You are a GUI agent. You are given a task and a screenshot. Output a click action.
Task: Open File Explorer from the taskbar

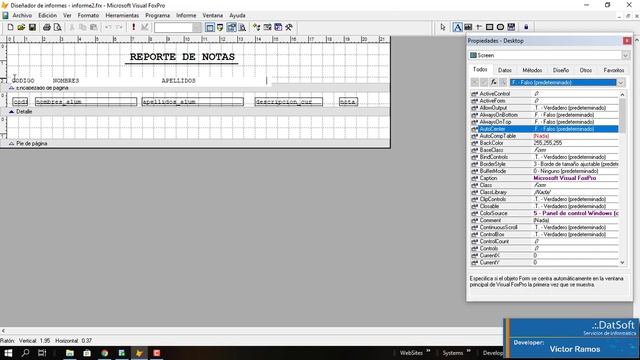tap(70, 353)
